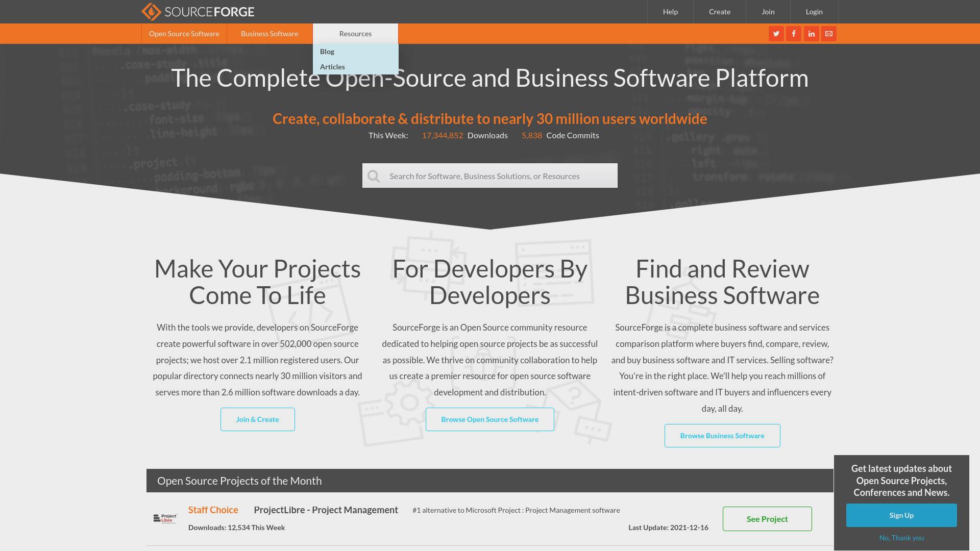This screenshot has width=980, height=551.
Task: Click the 5,838 code commits count
Action: [x=531, y=135]
